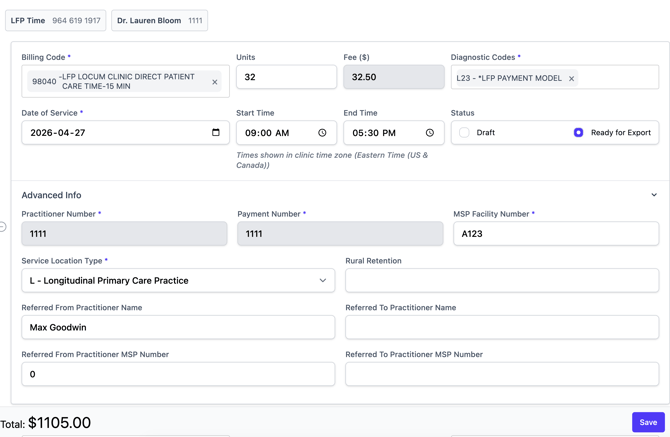Click the Start Time clock icon
This screenshot has height=437, width=670.
tap(322, 133)
